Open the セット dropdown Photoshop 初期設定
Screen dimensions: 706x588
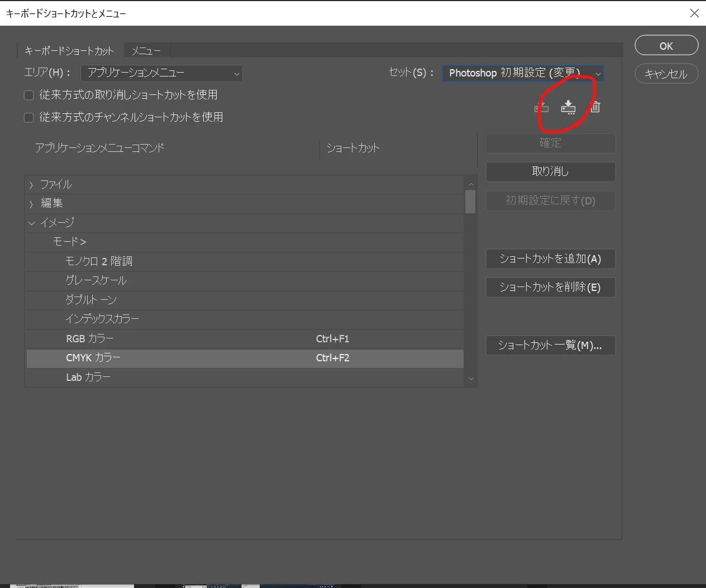[523, 73]
